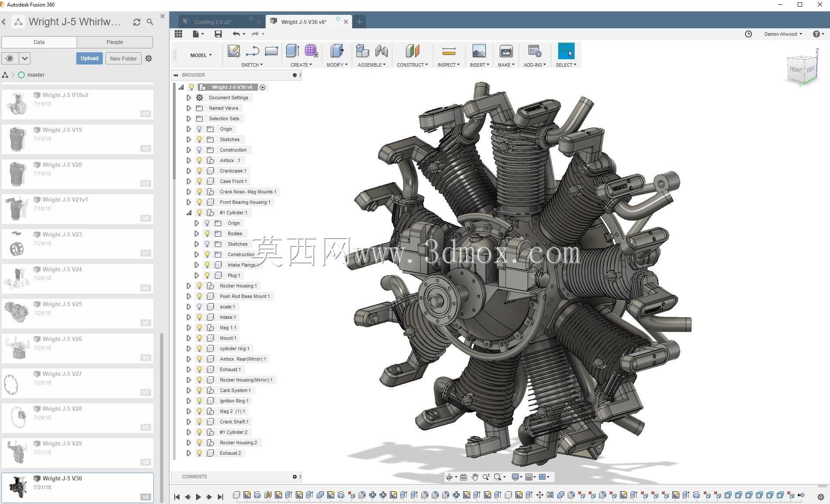
Task: Activate radio button for Wright J-5 V30 v8
Action: point(263,87)
